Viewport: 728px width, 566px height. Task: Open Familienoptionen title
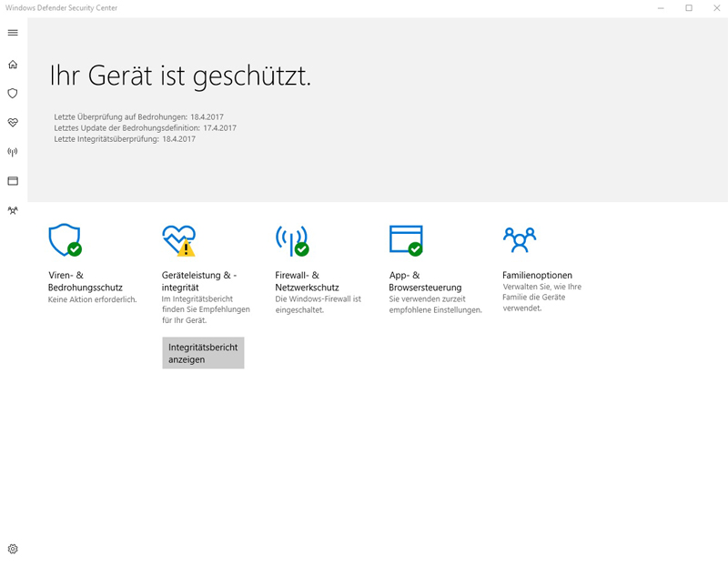click(537, 276)
